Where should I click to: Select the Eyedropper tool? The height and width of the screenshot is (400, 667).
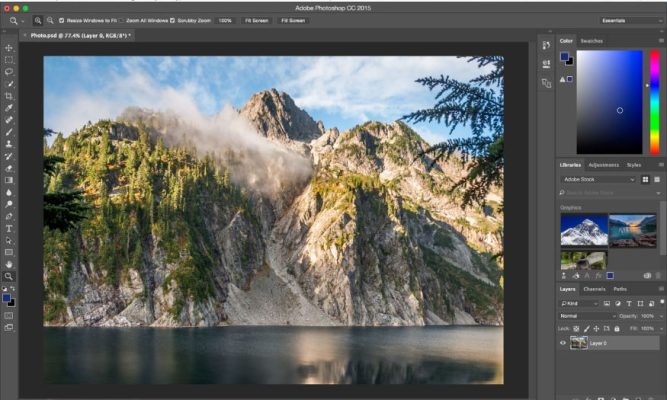point(9,108)
